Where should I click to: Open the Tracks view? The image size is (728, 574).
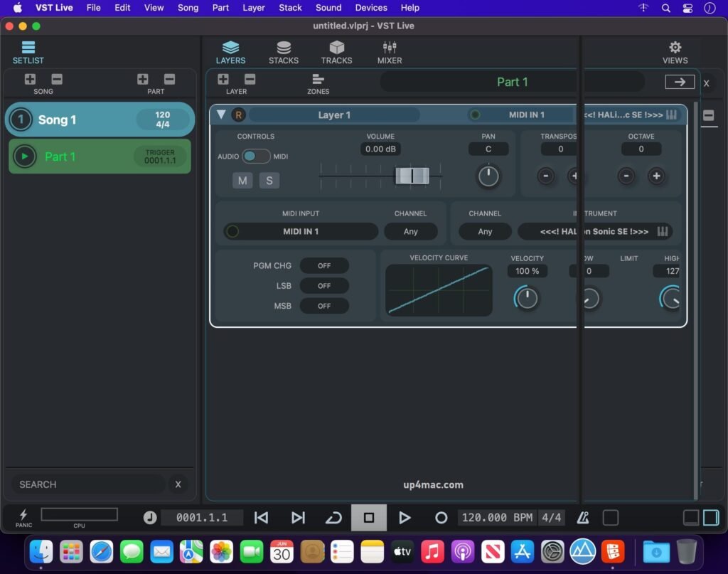336,51
